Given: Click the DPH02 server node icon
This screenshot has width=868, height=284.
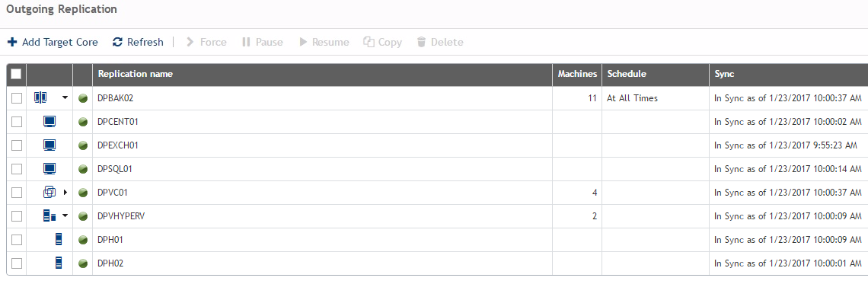Looking at the screenshot, I should (x=59, y=263).
